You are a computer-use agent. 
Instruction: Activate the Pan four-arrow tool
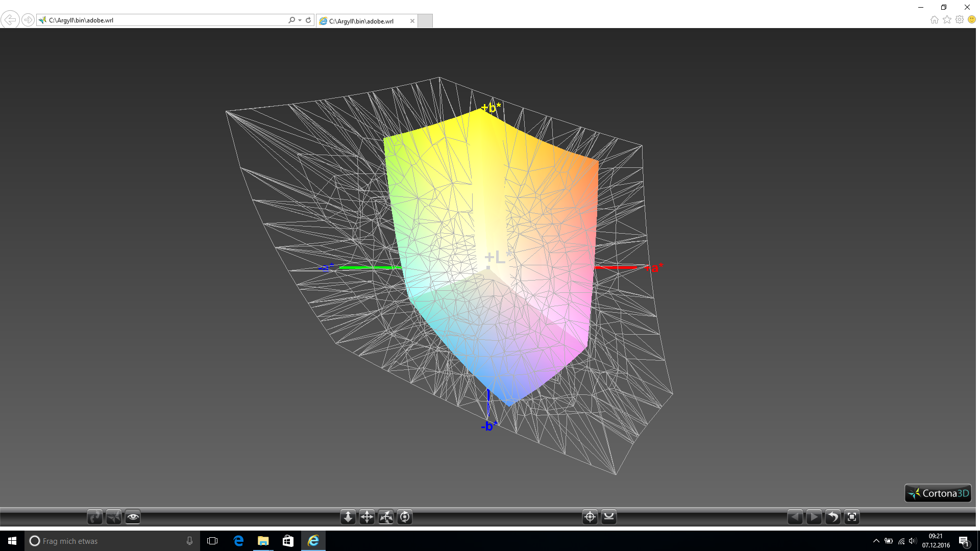[367, 517]
